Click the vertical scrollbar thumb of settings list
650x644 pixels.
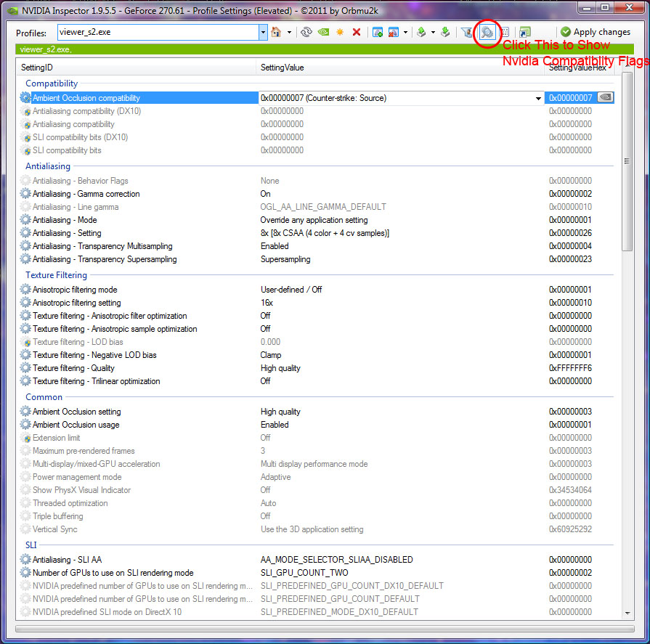tap(627, 161)
